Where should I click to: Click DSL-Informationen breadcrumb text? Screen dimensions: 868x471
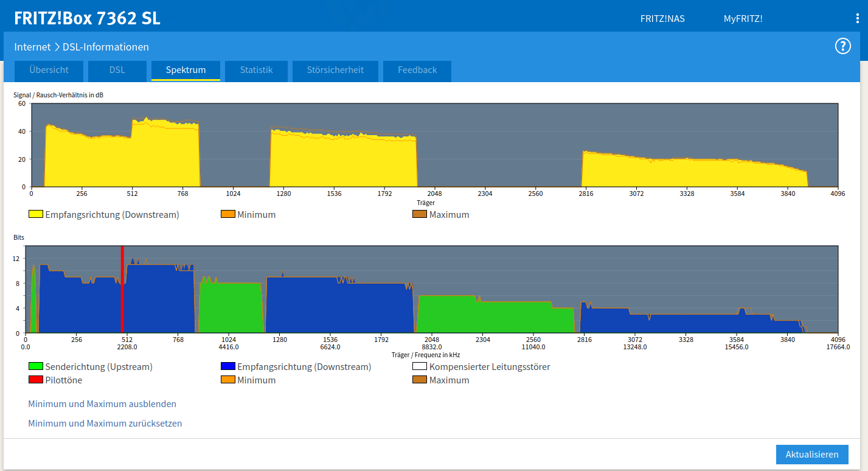pos(106,47)
